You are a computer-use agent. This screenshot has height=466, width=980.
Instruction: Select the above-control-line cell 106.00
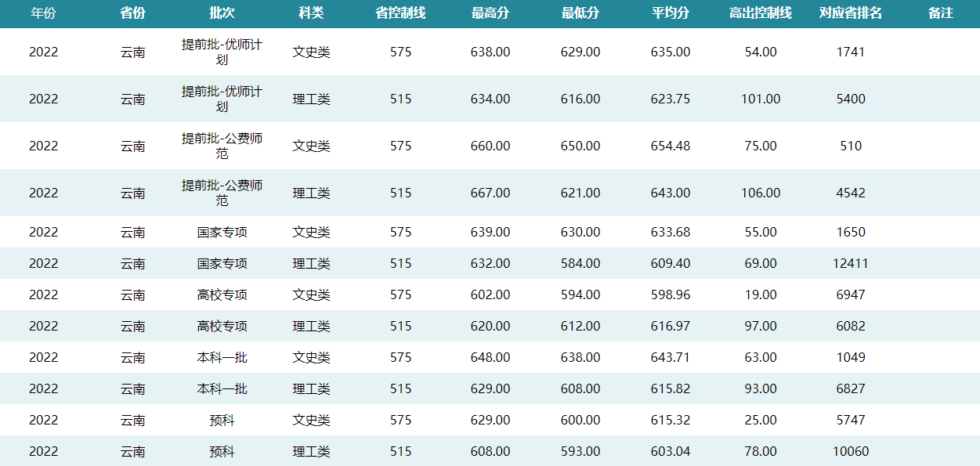pyautogui.click(x=760, y=193)
